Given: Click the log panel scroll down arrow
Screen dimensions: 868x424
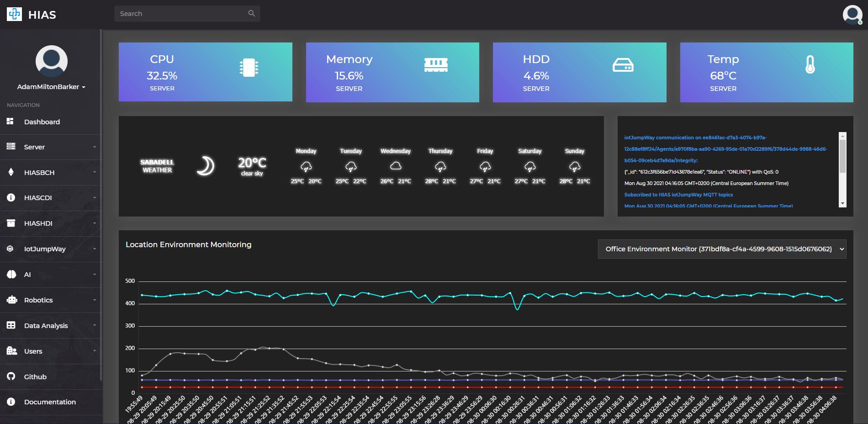Looking at the screenshot, I should click(842, 204).
